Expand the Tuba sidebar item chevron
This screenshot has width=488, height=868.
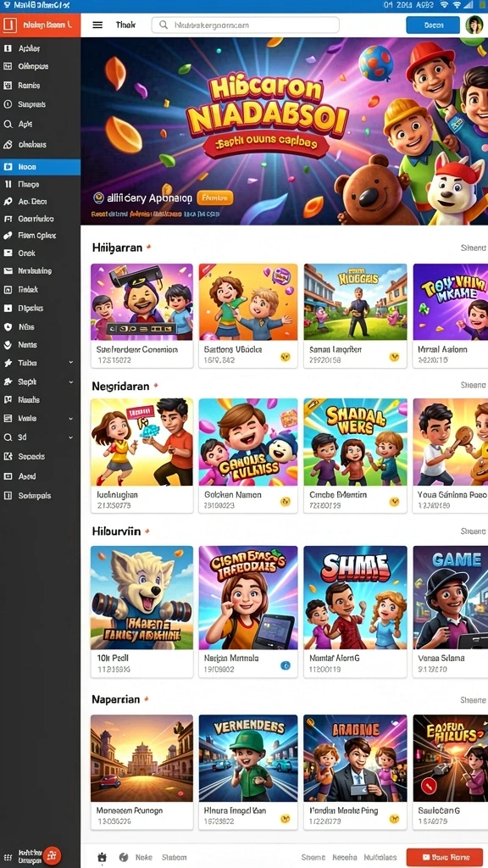point(71,363)
